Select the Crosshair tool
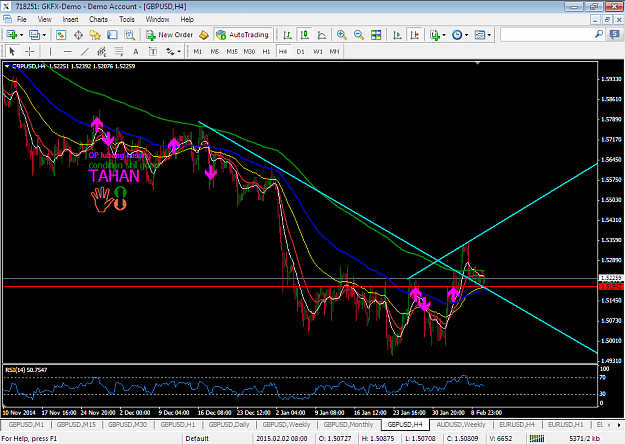 coord(29,51)
